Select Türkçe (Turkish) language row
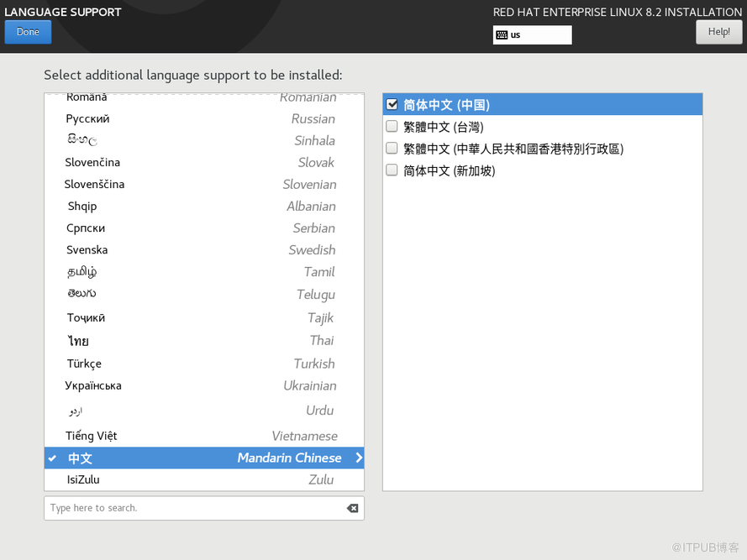Viewport: 747px width, 560px height. pos(203,364)
